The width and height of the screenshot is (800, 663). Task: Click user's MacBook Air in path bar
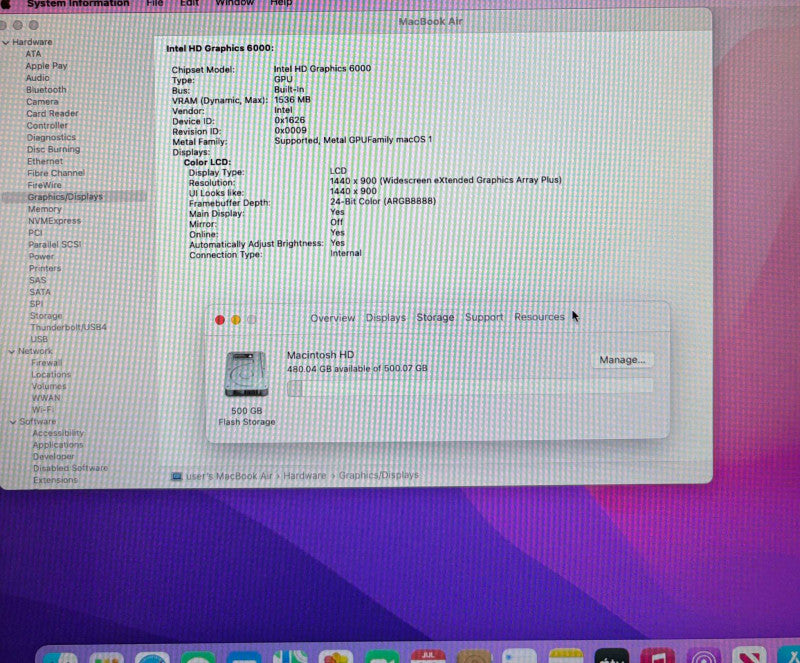pyautogui.click(x=229, y=476)
